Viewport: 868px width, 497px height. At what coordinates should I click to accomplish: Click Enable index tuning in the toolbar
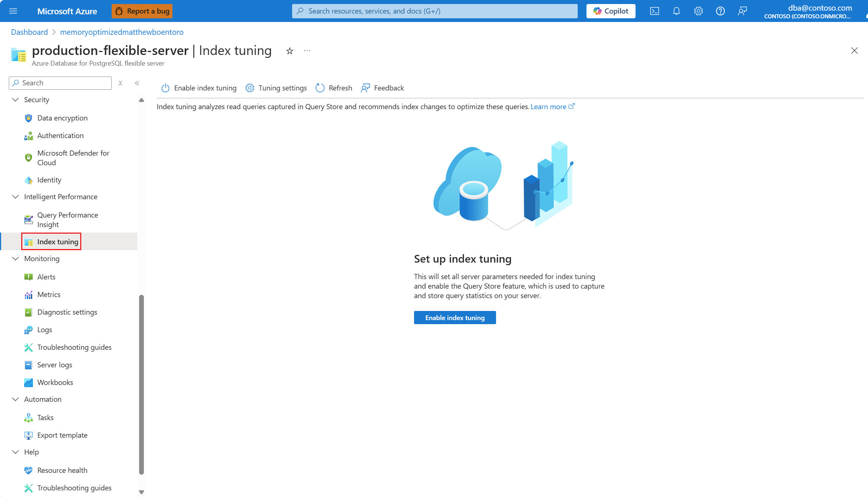pos(199,88)
